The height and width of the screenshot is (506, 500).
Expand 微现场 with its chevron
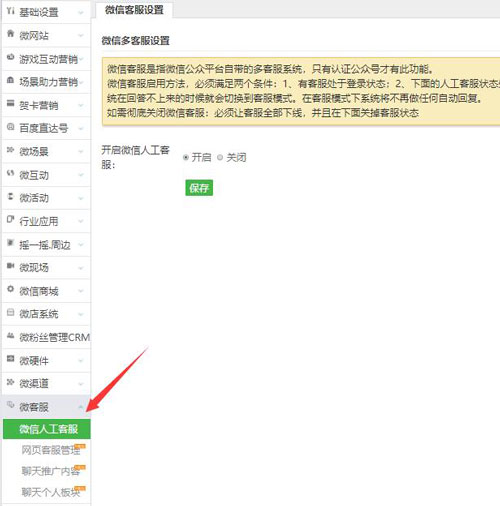pyautogui.click(x=81, y=268)
